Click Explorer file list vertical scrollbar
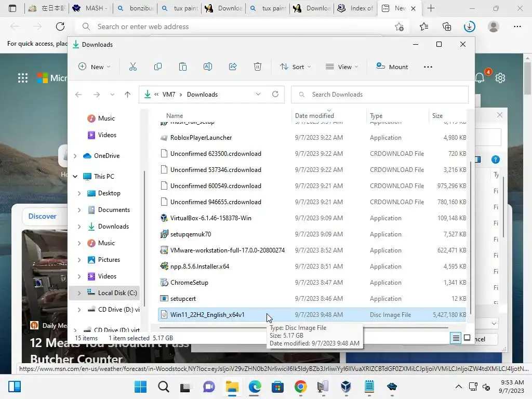 [471, 237]
